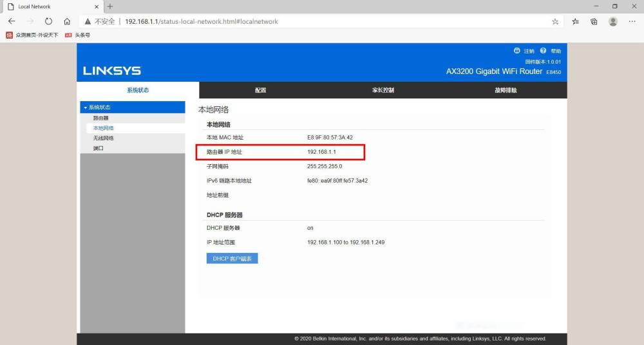
Task: Click the Belkin copyright footer text
Action: (x=420, y=339)
